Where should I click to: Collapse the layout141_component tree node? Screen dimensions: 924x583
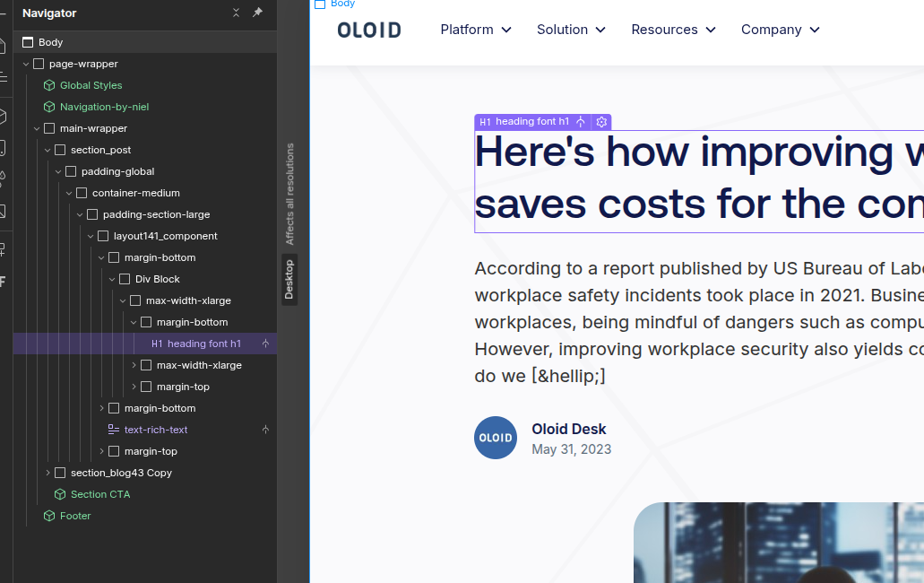pyautogui.click(x=91, y=236)
